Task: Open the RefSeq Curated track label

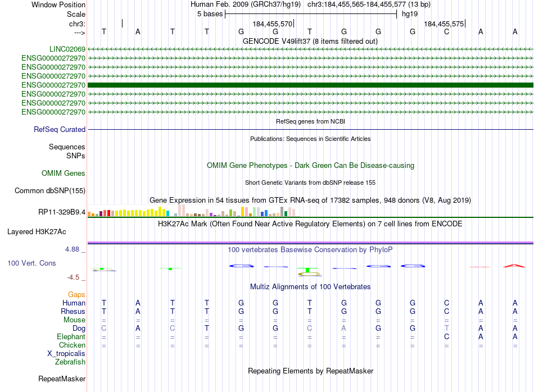Action: [60, 129]
